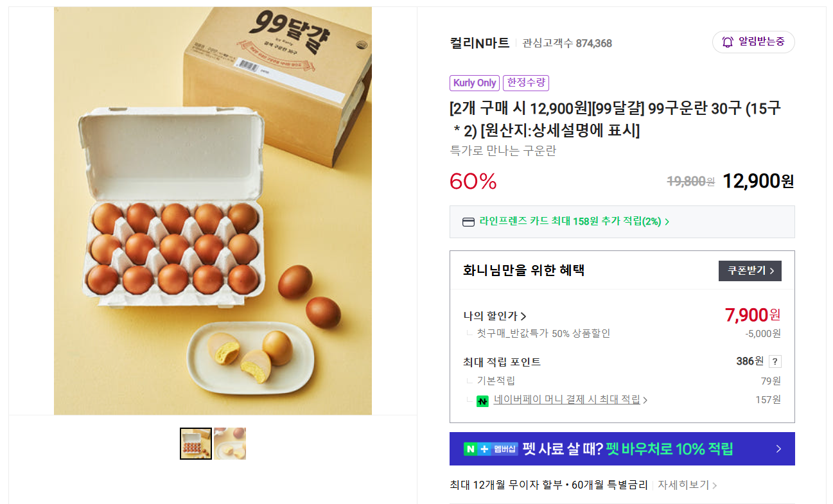Click the chevron after 라인프렌즈 카드 적립 text
The height and width of the screenshot is (504, 833).
(667, 222)
